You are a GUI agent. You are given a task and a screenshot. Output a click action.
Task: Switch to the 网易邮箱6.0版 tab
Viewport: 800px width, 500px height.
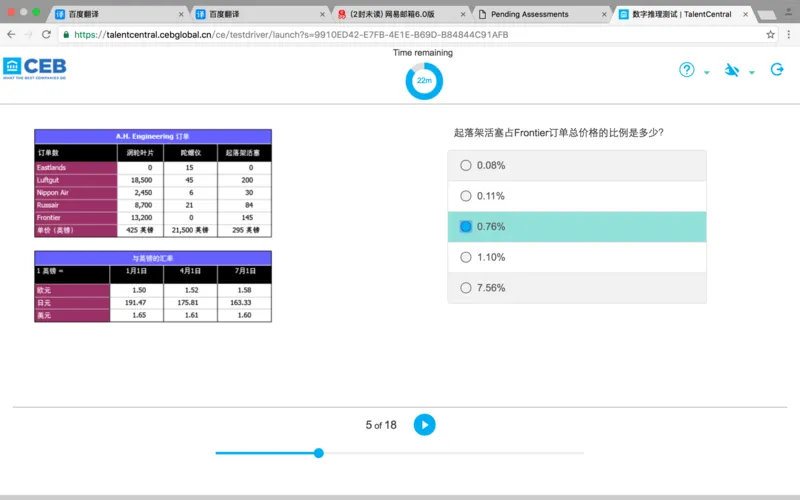(x=400, y=14)
